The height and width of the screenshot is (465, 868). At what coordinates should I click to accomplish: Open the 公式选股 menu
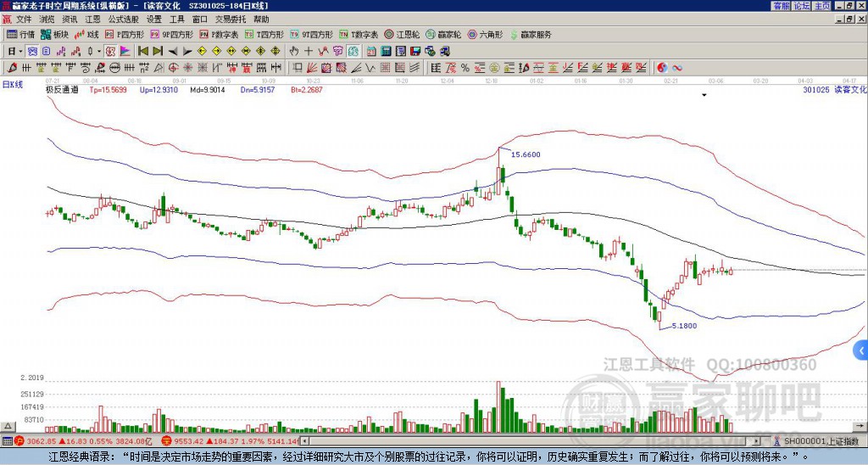124,20
